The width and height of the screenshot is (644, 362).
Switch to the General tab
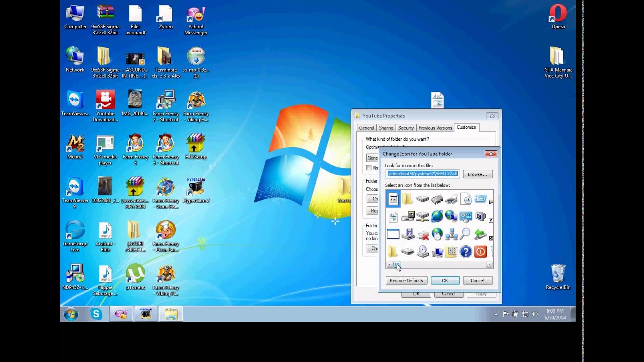pos(366,128)
